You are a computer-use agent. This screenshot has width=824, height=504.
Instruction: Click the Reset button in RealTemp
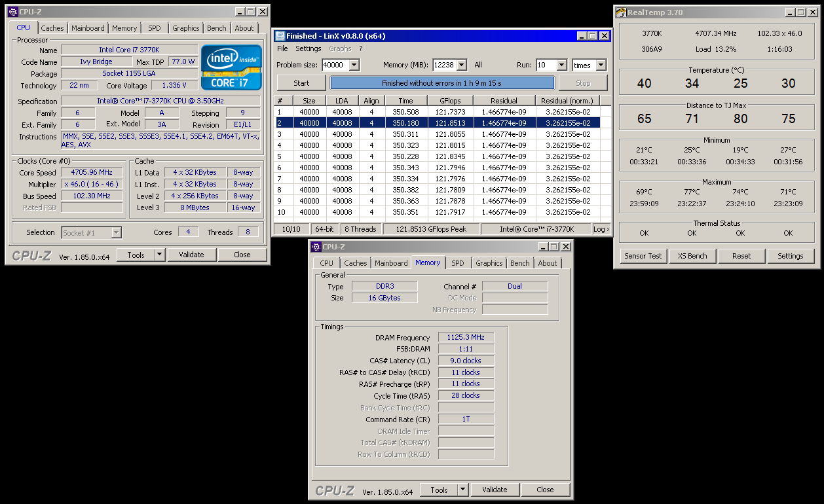[x=741, y=256]
